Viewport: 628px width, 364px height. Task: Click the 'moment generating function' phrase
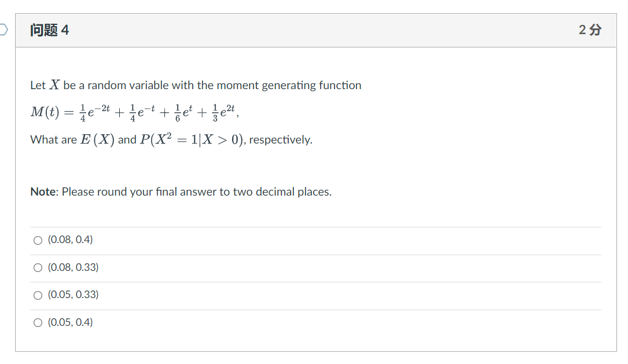(x=289, y=85)
